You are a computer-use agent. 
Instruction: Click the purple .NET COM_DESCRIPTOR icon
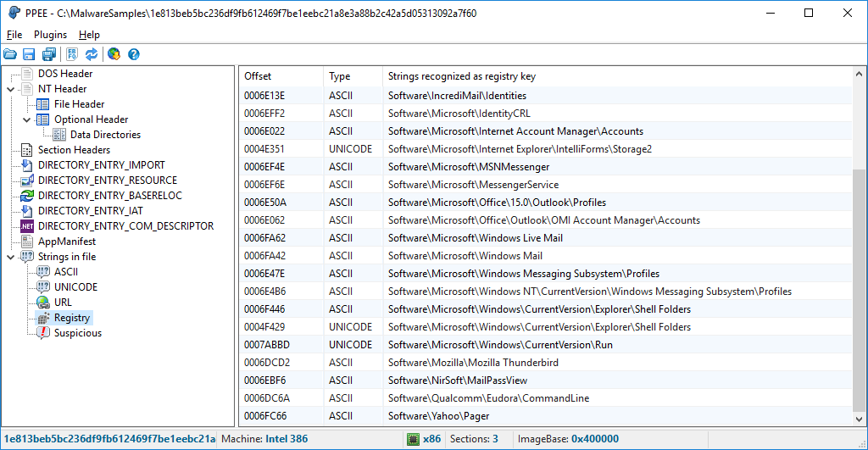(26, 225)
